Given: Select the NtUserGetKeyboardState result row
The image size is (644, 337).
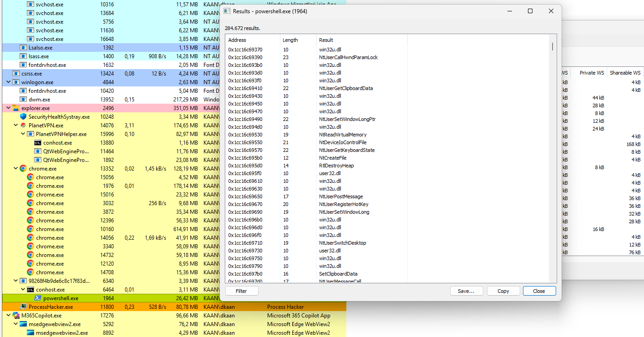Looking at the screenshot, I should (387, 150).
